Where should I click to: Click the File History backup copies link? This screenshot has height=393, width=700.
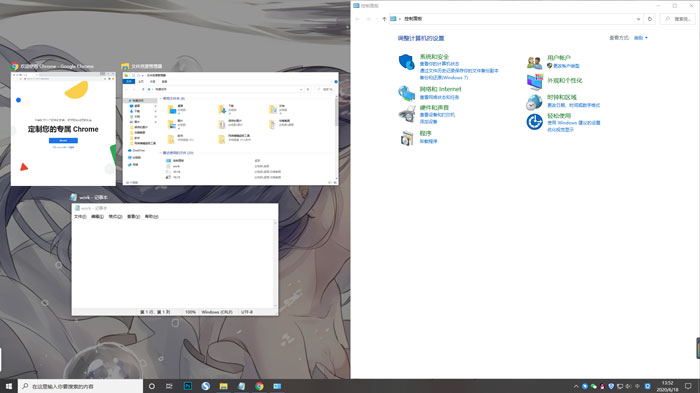459,71
